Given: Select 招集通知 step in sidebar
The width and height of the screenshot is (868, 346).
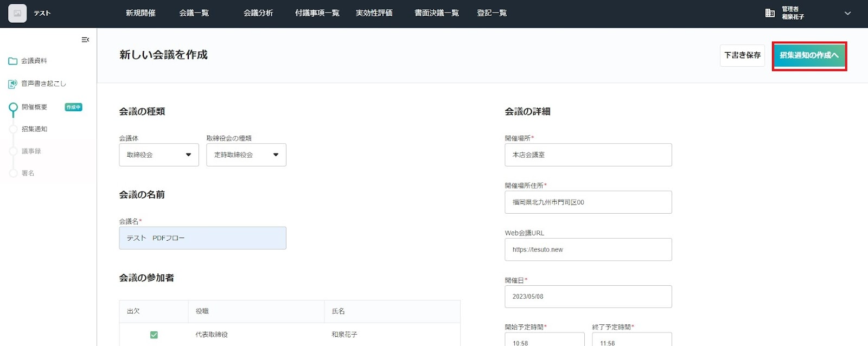Looking at the screenshot, I should click(34, 129).
